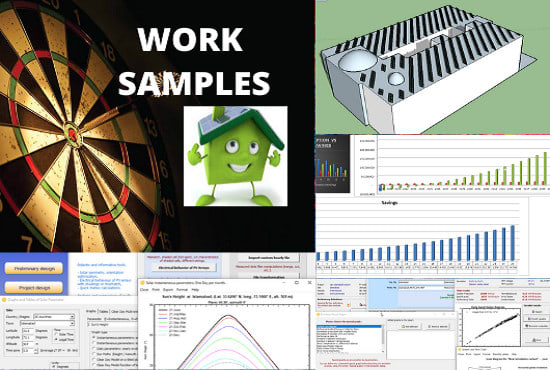
Task: Select first Instantaneous parameters graph type option
Action: pos(94,338)
